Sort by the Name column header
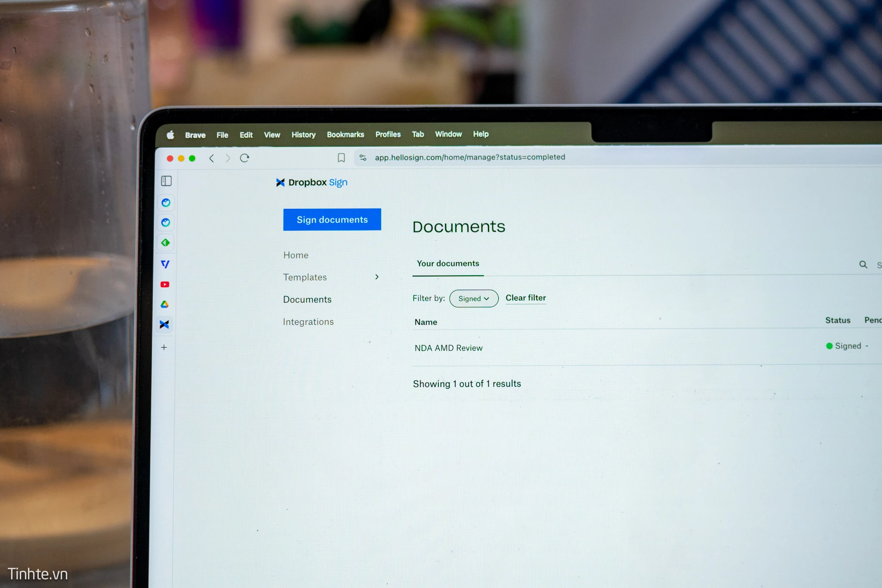Image resolution: width=882 pixels, height=588 pixels. [425, 322]
